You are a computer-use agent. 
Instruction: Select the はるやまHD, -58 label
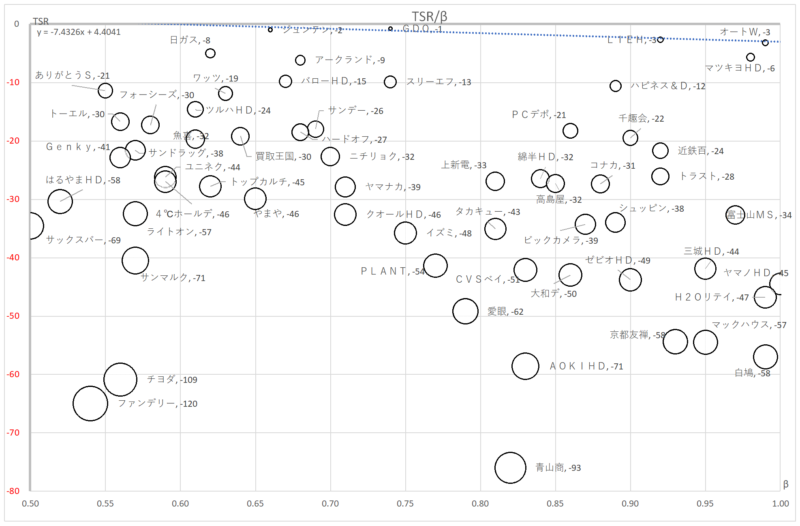tap(83, 181)
